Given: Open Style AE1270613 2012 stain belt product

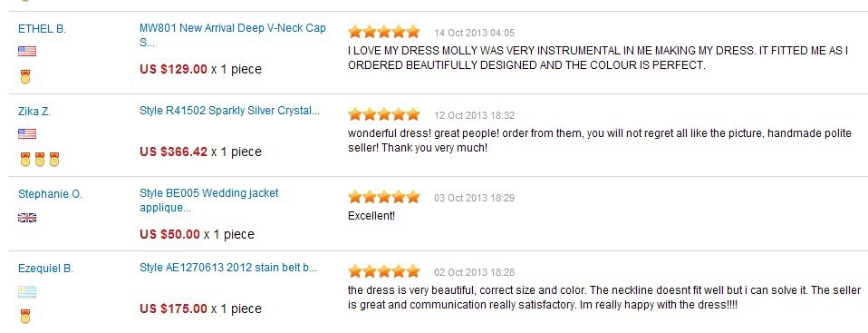Looking at the screenshot, I should [228, 269].
